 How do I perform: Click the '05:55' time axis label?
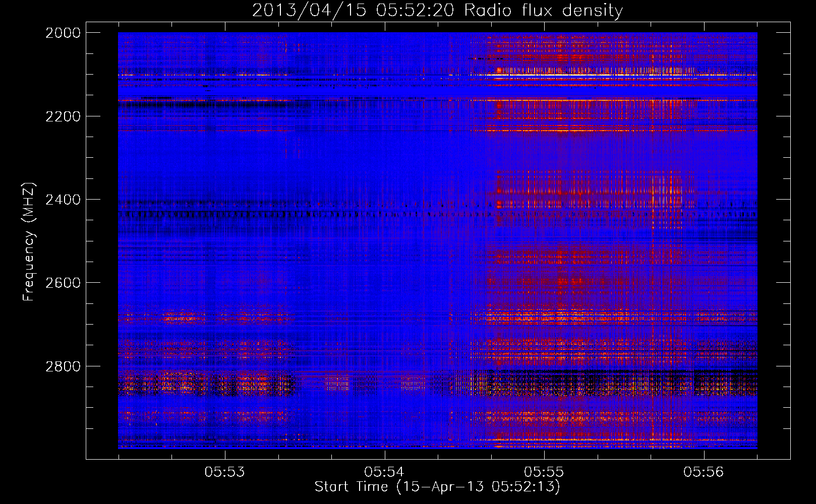click(x=544, y=472)
